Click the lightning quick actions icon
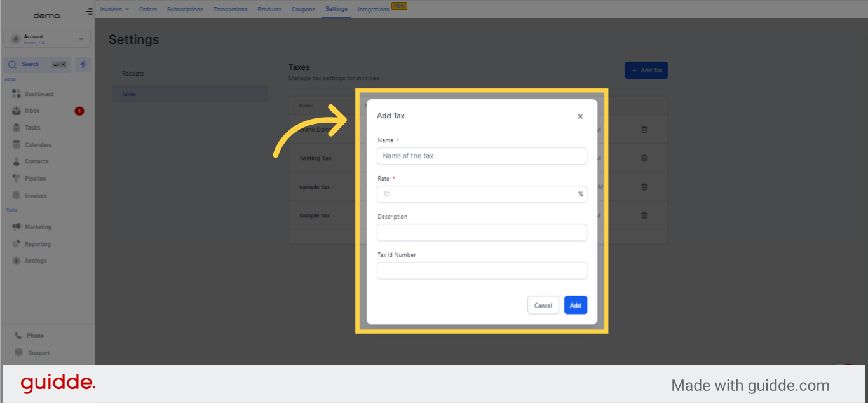 point(83,64)
